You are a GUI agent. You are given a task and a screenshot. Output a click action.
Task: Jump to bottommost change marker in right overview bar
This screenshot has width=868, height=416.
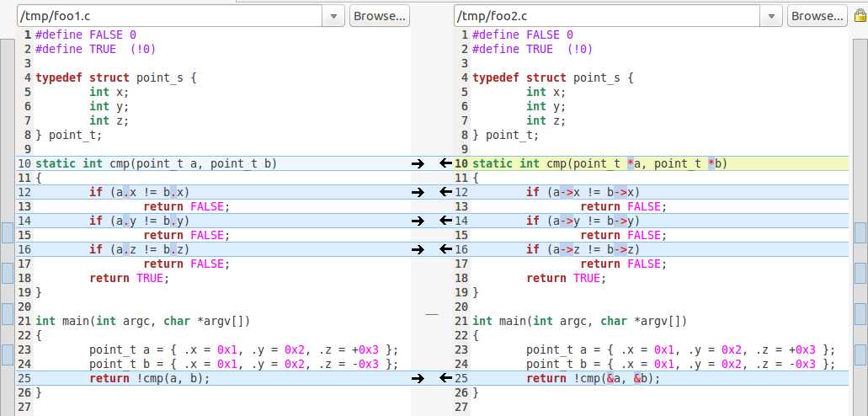[860, 355]
